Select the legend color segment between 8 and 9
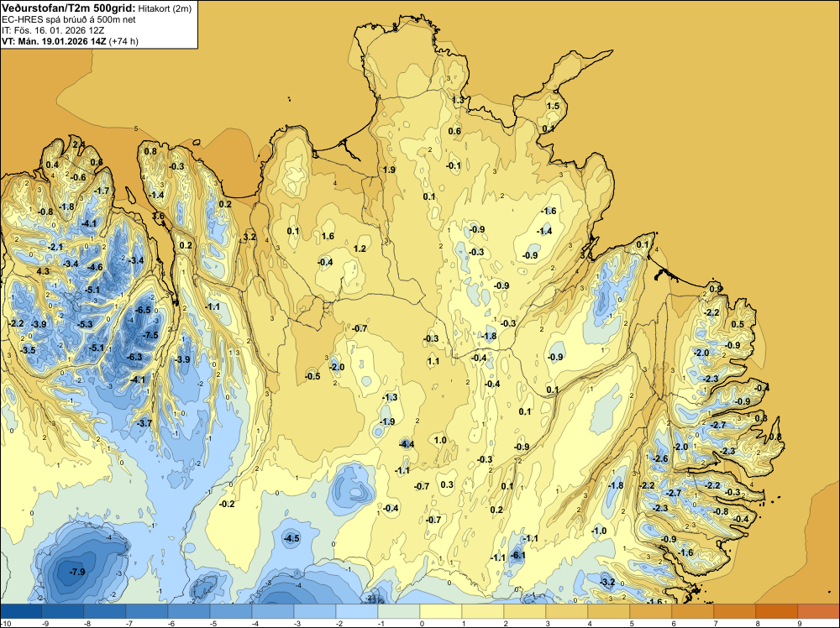Image resolution: width=840 pixels, height=628 pixels. pos(777,611)
